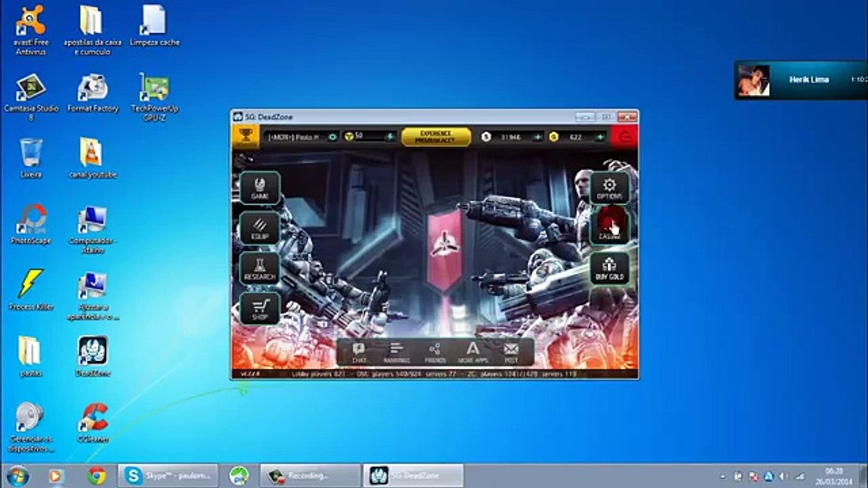Screen dimensions: 868x488
Task: Open the FRIENDS share icon
Action: 435,352
